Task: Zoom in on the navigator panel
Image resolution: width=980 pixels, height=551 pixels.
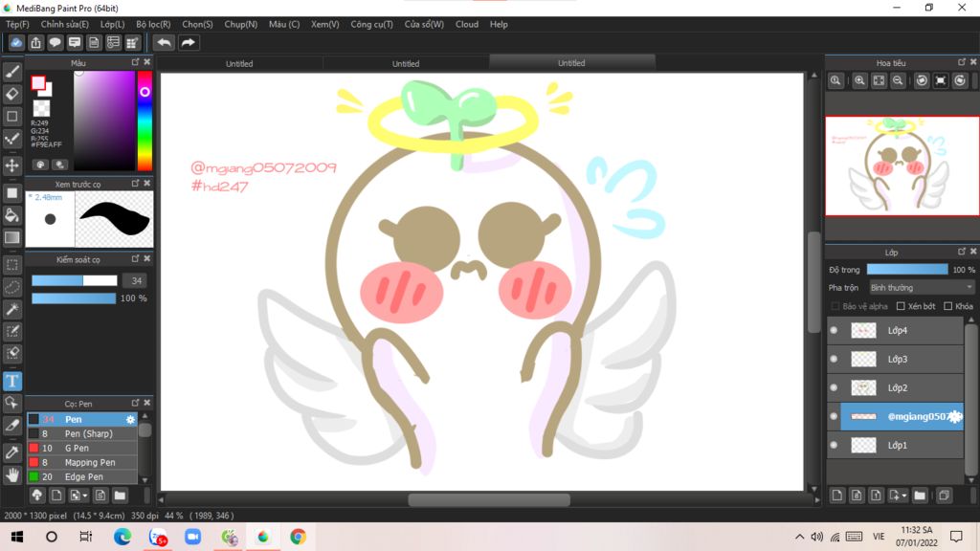Action: click(x=859, y=80)
